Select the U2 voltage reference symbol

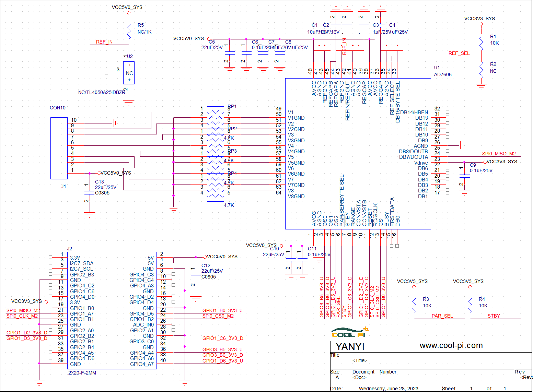tap(129, 73)
